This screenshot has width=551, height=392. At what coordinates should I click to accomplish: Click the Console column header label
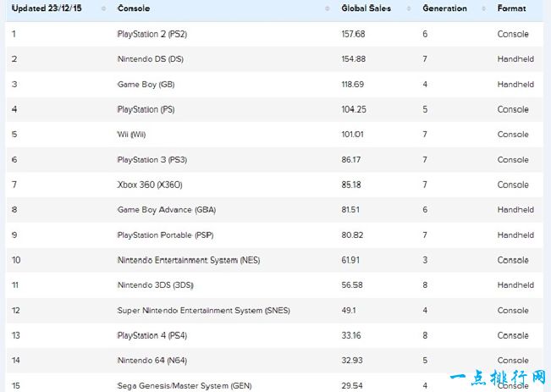click(134, 8)
